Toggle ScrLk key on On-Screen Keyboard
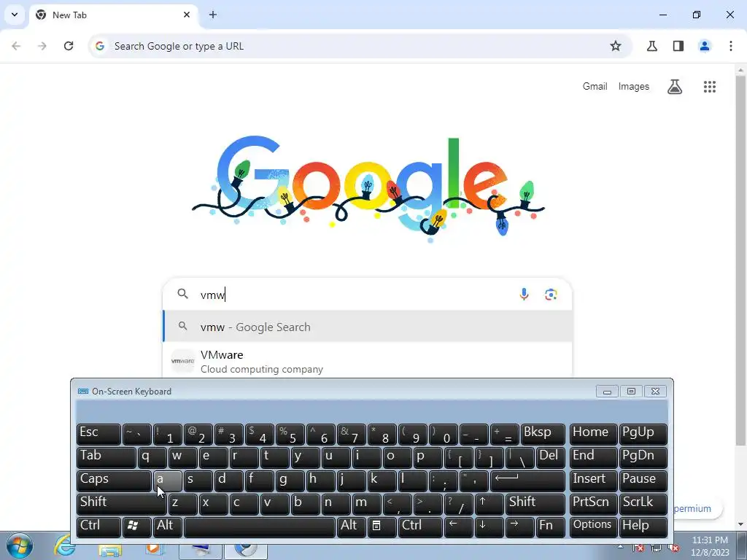Image resolution: width=747 pixels, height=560 pixels. coord(643,505)
